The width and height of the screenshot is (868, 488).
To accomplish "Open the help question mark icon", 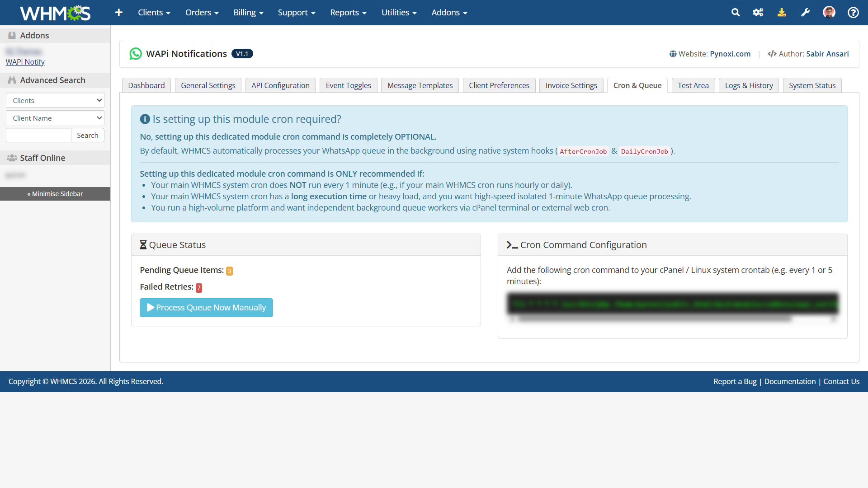I will 853,13.
